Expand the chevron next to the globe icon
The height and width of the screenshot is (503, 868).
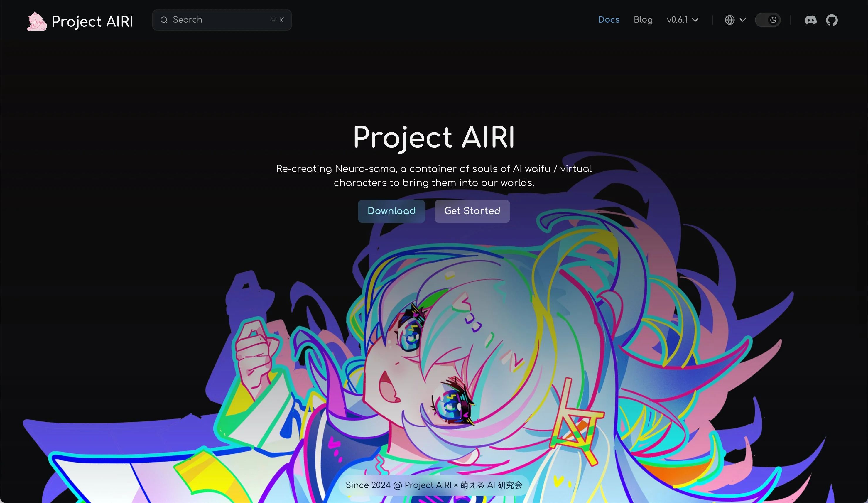pos(743,20)
